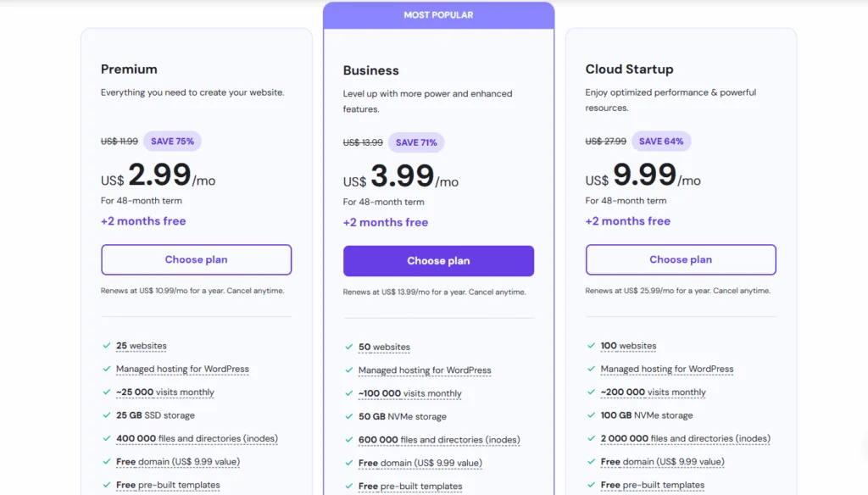Click the checkmark beside 25 GB SSD storage
The width and height of the screenshot is (868, 495).
(x=107, y=415)
